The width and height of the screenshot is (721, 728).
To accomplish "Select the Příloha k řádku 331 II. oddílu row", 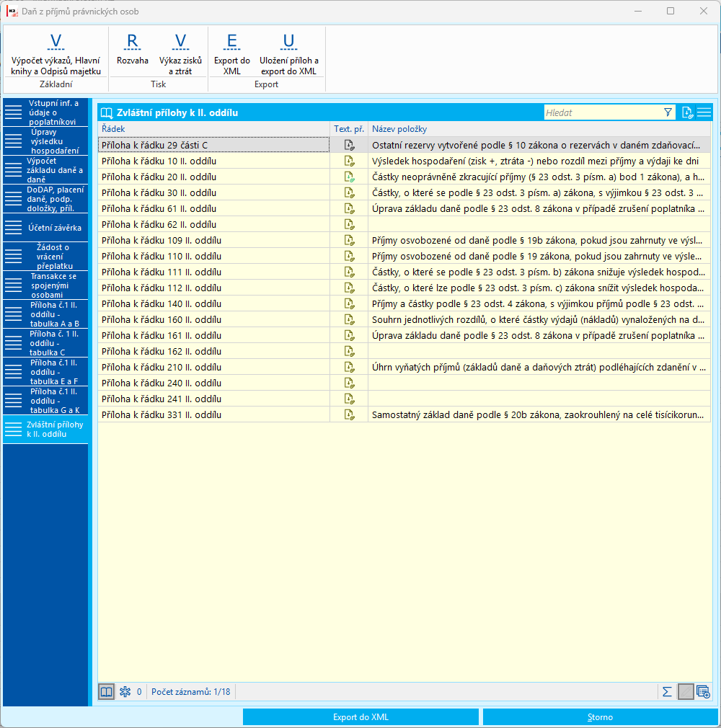I will coord(404,414).
